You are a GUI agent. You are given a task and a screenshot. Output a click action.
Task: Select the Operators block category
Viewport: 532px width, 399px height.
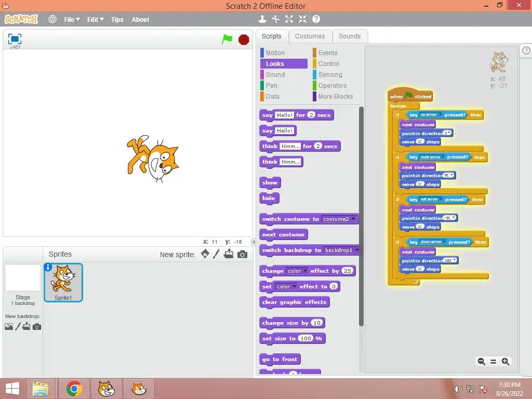332,86
